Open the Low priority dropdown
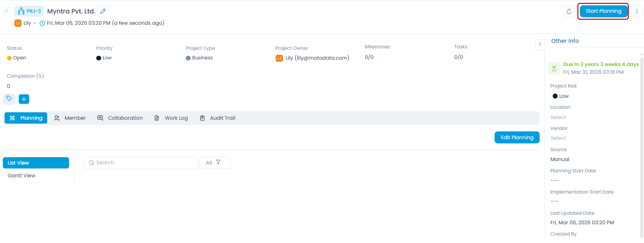 [x=105, y=58]
